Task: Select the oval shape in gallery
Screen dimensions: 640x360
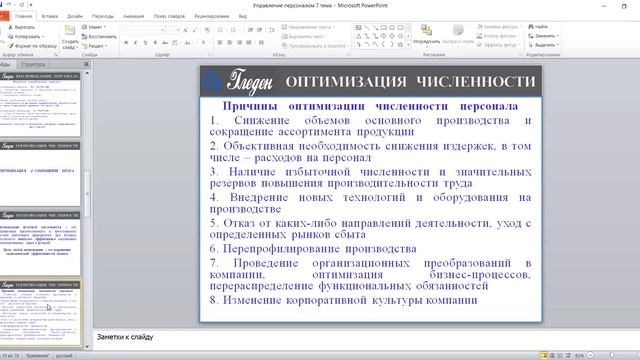Action: pyautogui.click(x=392, y=27)
